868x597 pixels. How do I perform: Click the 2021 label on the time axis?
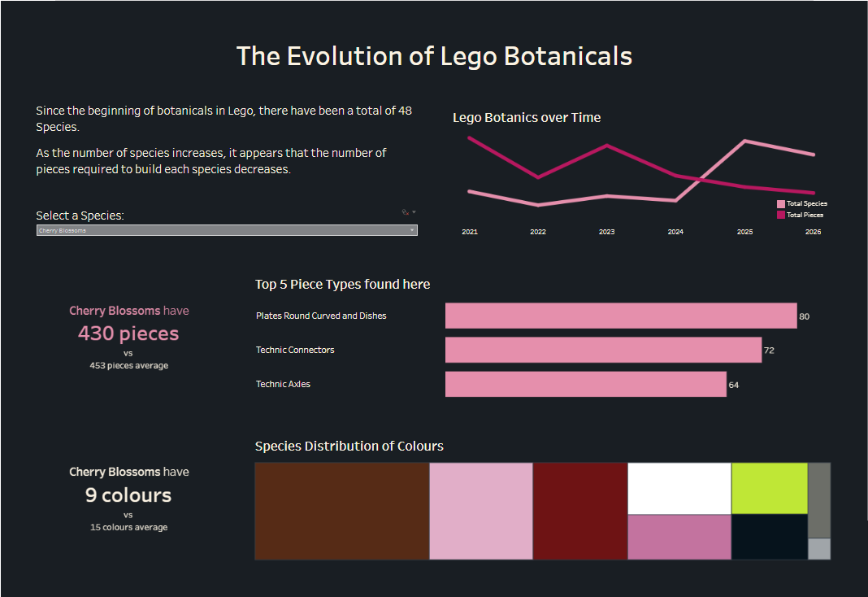pos(470,233)
